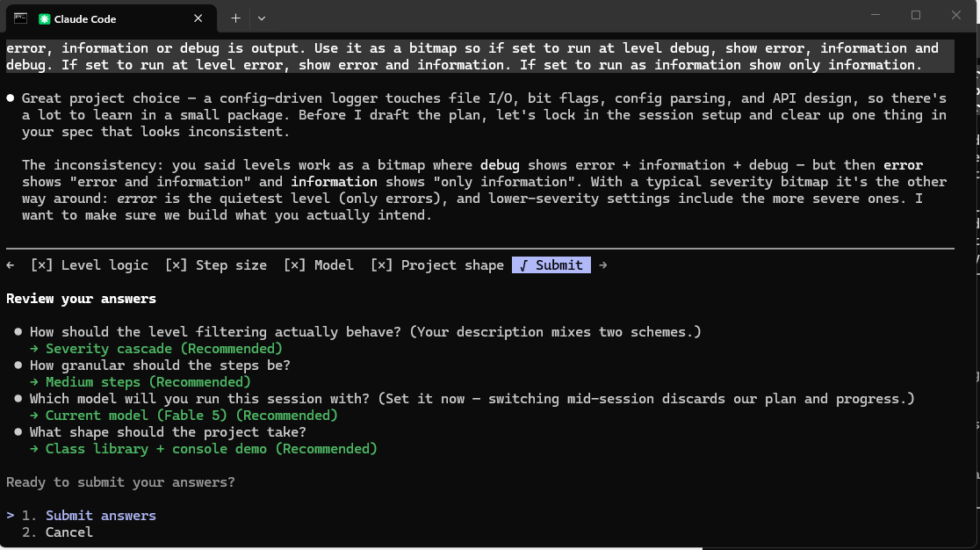Click question Which model will you run
980x550 pixels.
coord(472,399)
